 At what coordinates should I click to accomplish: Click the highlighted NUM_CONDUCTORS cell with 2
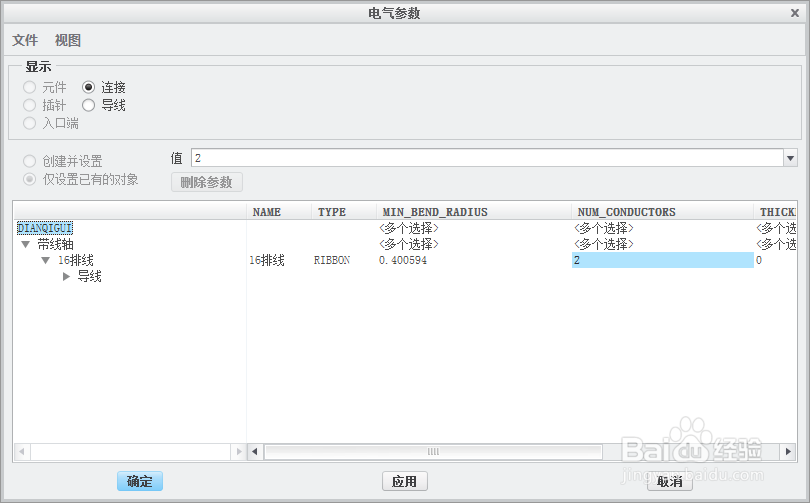(663, 260)
